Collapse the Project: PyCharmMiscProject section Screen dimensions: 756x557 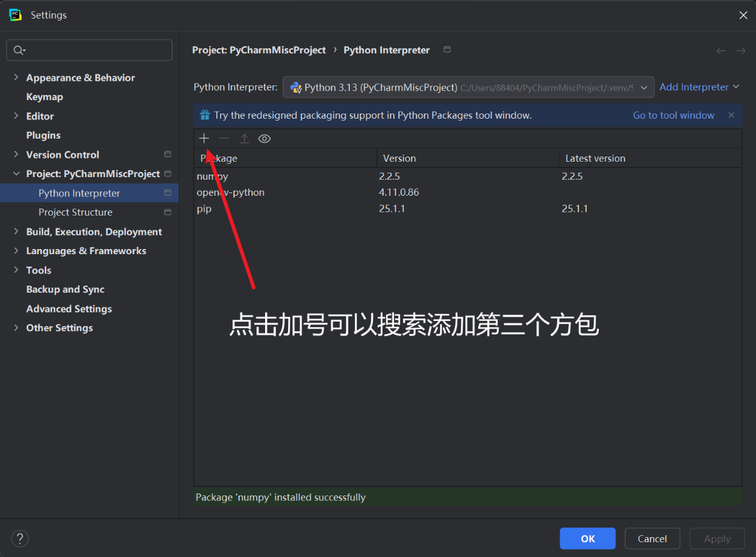pyautogui.click(x=16, y=174)
